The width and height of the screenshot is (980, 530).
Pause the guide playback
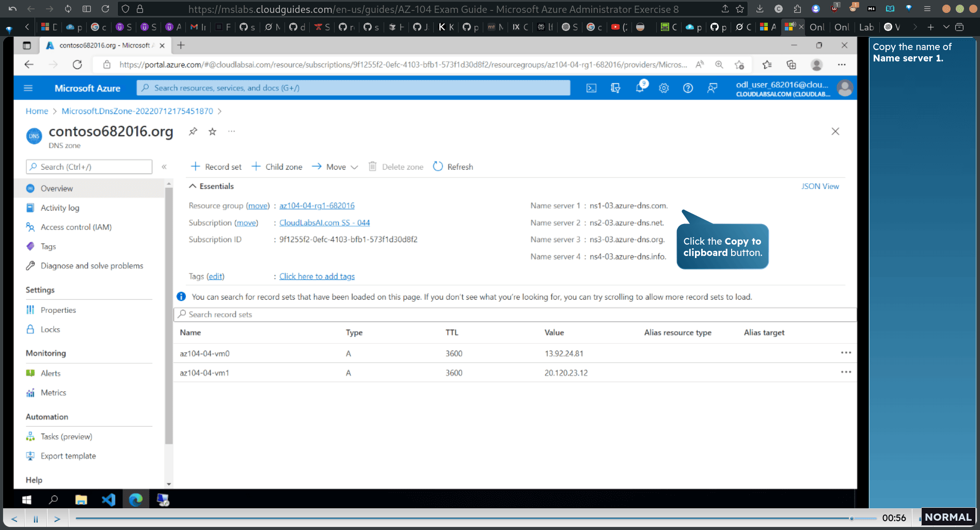[36, 519]
